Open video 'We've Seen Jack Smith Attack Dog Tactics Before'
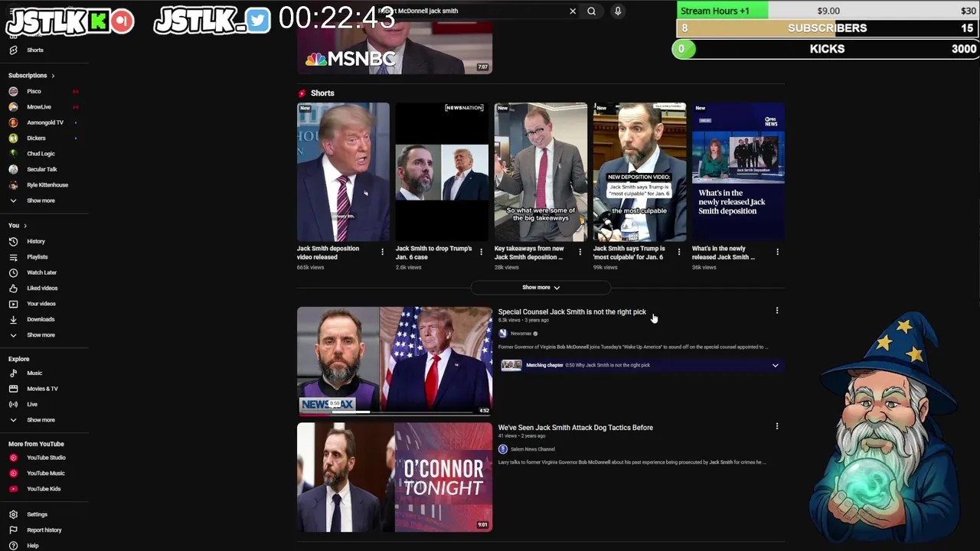Screen dimensions: 980x551 (576, 428)
